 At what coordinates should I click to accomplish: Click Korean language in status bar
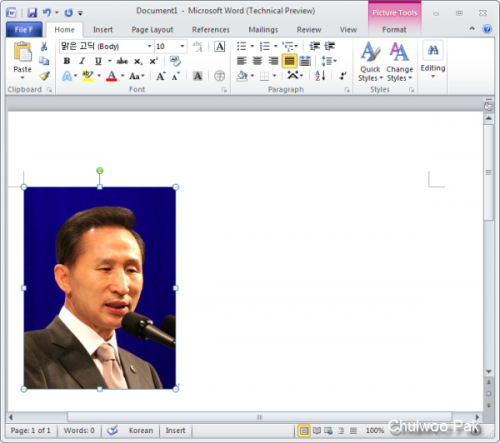pos(141,430)
